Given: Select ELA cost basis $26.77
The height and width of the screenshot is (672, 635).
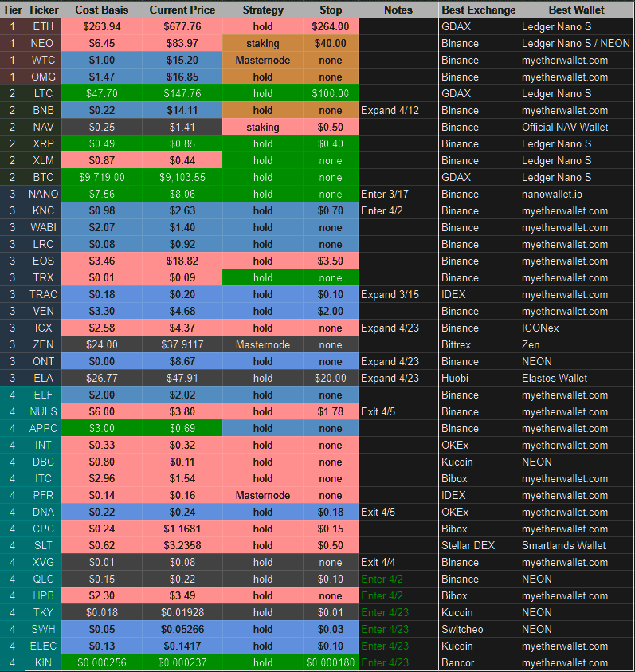Looking at the screenshot, I should 101,378.
